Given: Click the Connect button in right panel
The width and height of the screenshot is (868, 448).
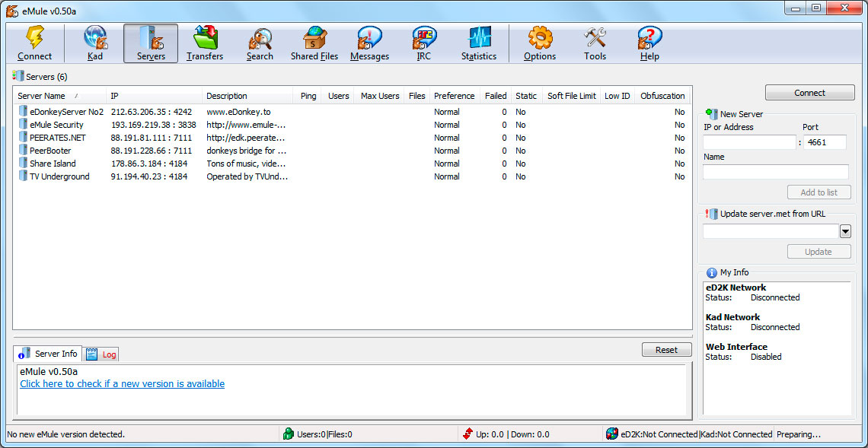Looking at the screenshot, I should [x=810, y=93].
